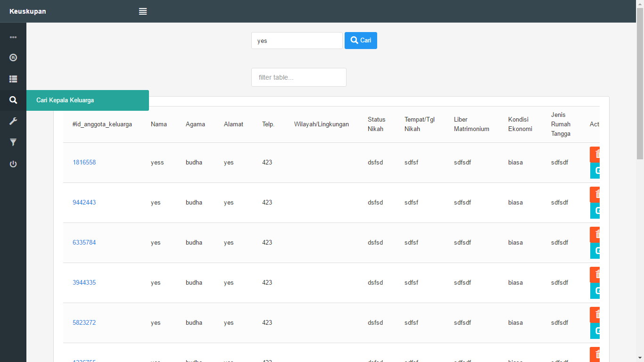The image size is (644, 362).
Task: Click the name 'yess' in row 1816558
Action: point(157,162)
